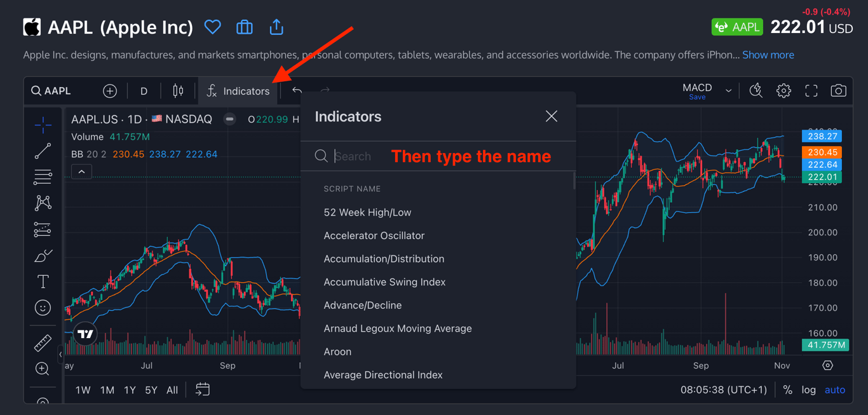
Task: Click the 41.757M volume axis label
Action: point(825,345)
